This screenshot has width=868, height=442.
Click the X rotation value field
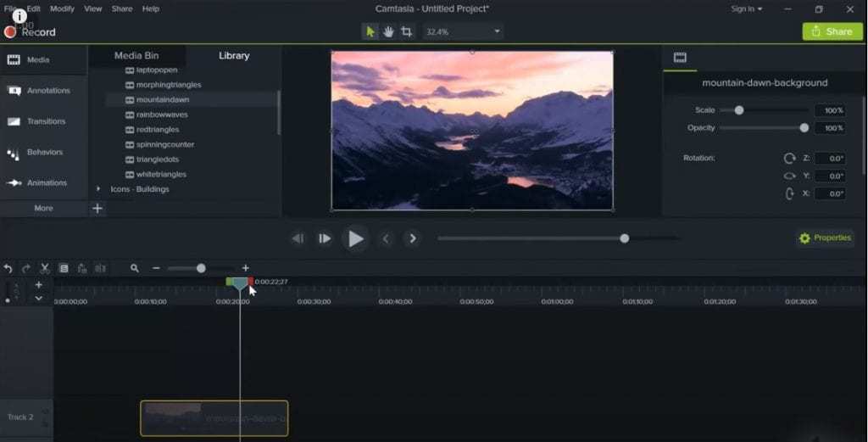point(830,194)
